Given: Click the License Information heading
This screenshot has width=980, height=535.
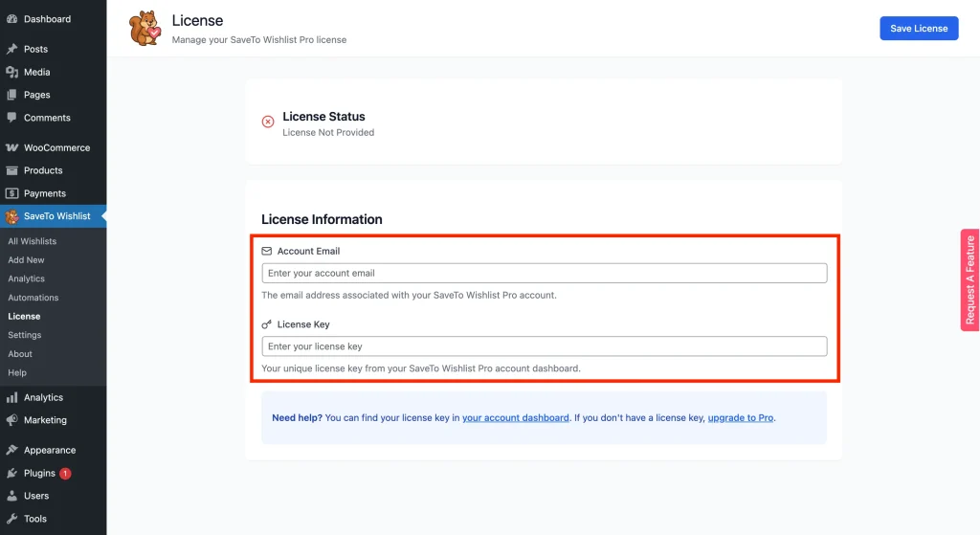Looking at the screenshot, I should (322, 219).
